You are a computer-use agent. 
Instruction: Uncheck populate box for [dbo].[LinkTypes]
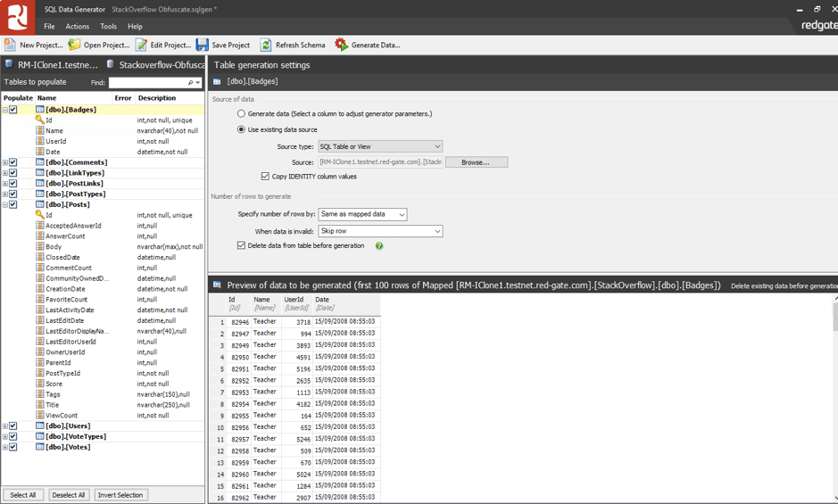point(12,173)
